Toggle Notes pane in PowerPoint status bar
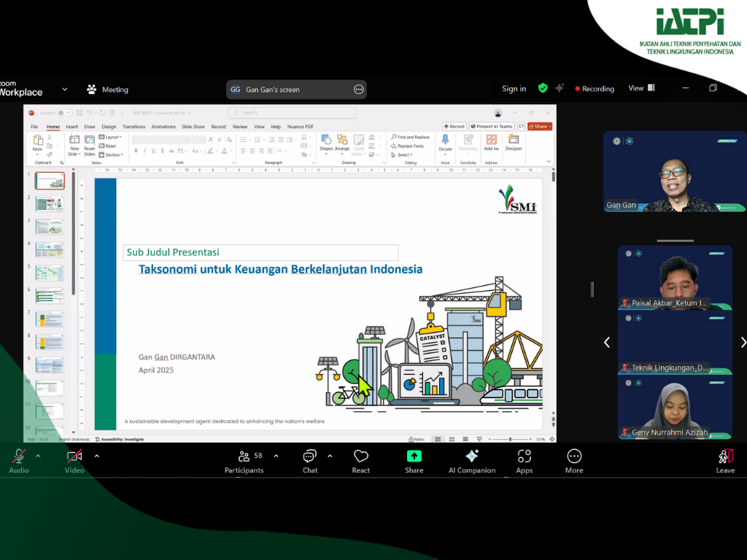Image resolution: width=747 pixels, height=560 pixels. click(417, 439)
